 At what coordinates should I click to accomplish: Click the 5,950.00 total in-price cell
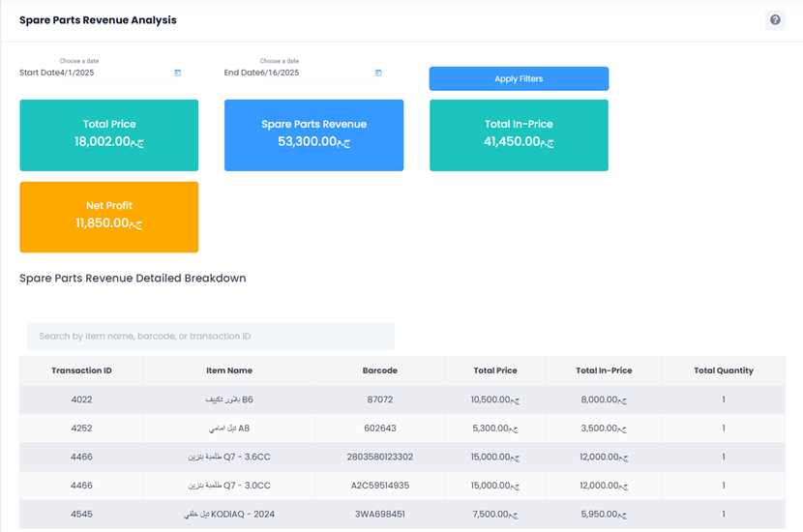(604, 514)
